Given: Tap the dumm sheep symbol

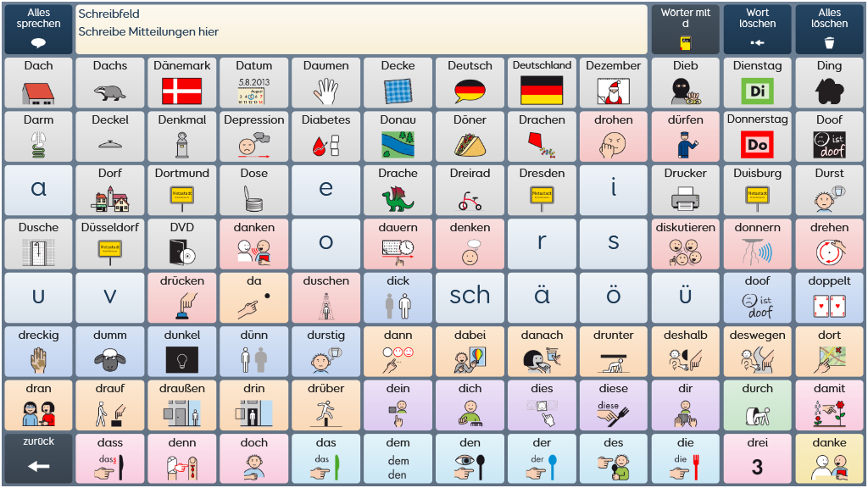Looking at the screenshot, I should pyautogui.click(x=110, y=352).
